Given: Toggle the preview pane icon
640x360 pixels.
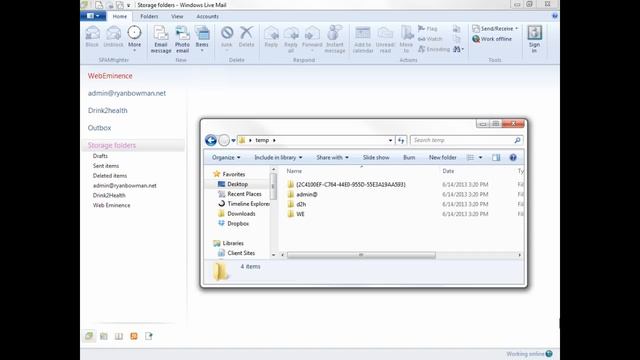Looking at the screenshot, I should tap(496, 157).
